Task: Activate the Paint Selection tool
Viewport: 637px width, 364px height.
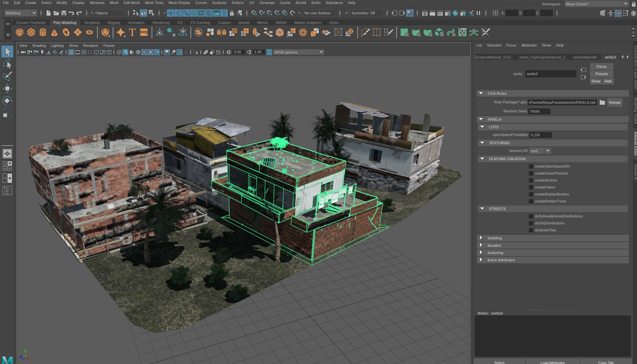Action: click(x=8, y=76)
